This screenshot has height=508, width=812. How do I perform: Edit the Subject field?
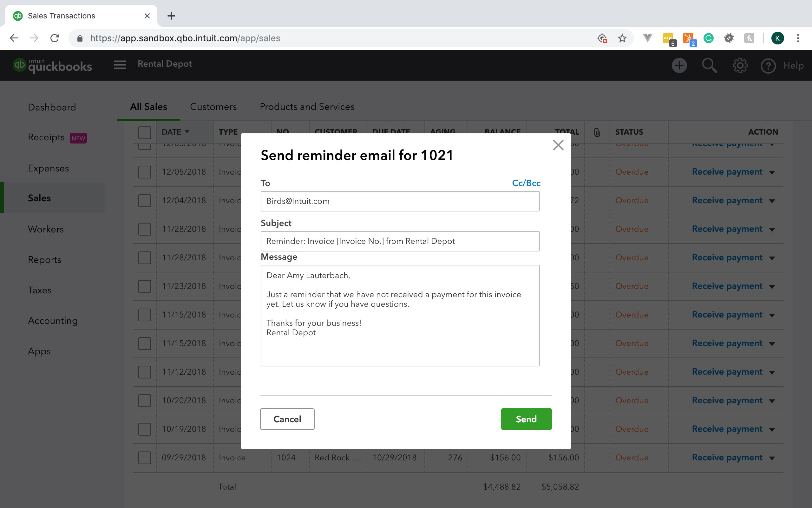(400, 241)
